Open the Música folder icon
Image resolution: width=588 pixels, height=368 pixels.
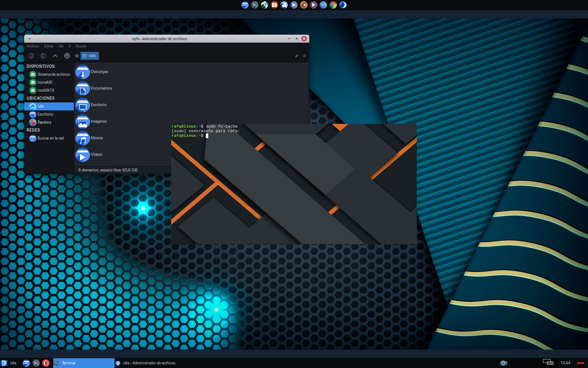click(82, 138)
